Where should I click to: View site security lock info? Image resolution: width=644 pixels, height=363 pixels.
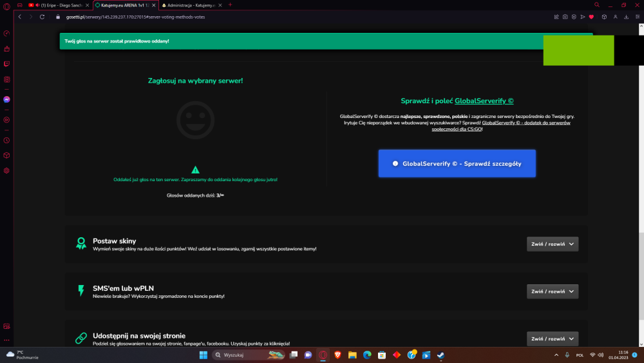tap(58, 17)
